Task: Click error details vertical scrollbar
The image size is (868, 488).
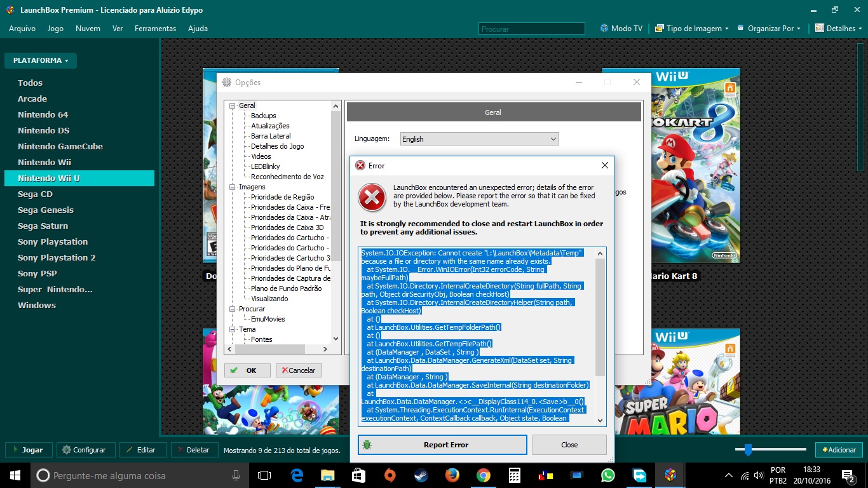Action: tap(600, 337)
